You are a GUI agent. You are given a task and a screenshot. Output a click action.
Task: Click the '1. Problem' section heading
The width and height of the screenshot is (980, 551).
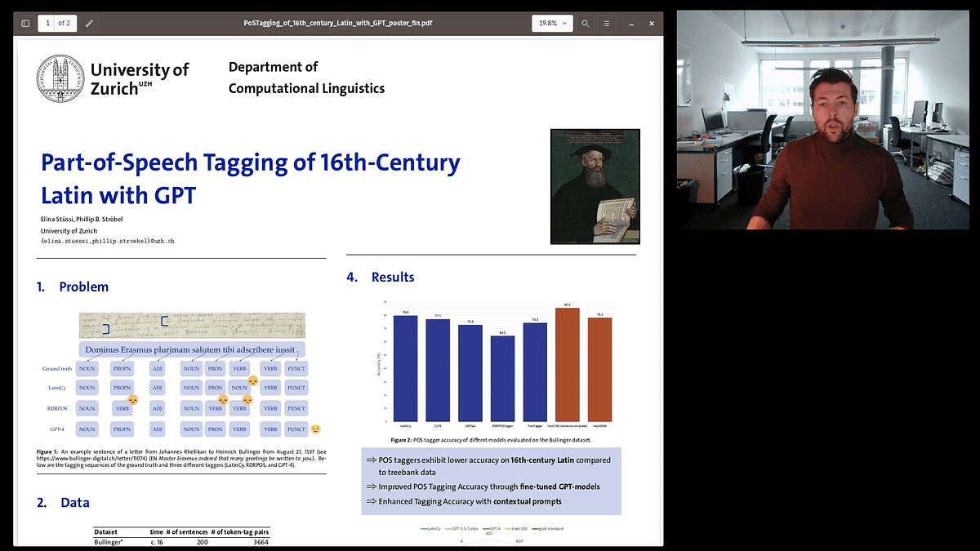point(73,287)
